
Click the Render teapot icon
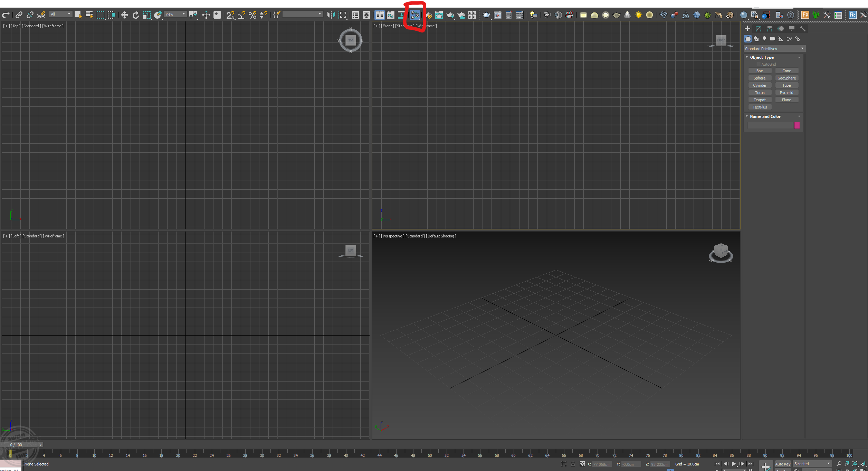486,15
